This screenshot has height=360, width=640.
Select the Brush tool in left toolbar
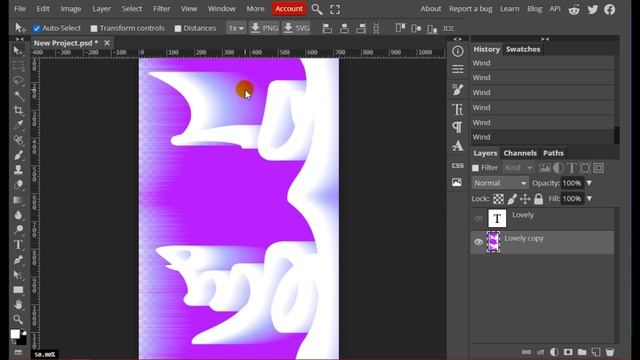coord(18,155)
